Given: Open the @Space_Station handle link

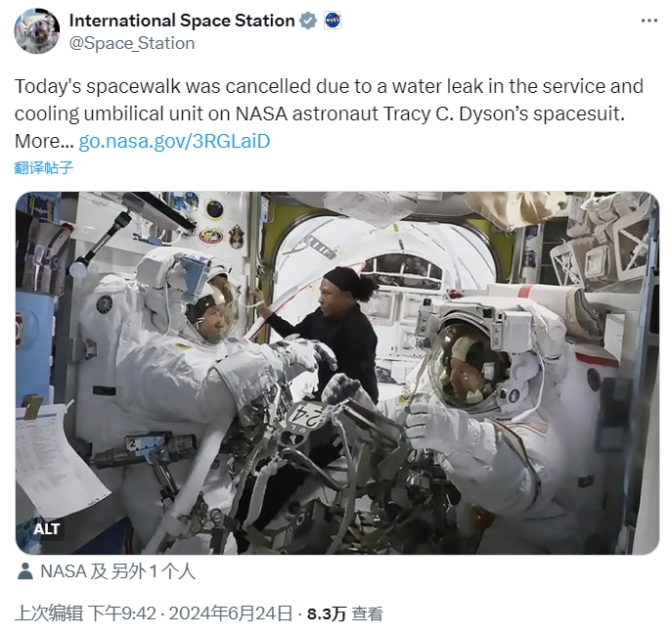Looking at the screenshot, I should click(x=132, y=43).
